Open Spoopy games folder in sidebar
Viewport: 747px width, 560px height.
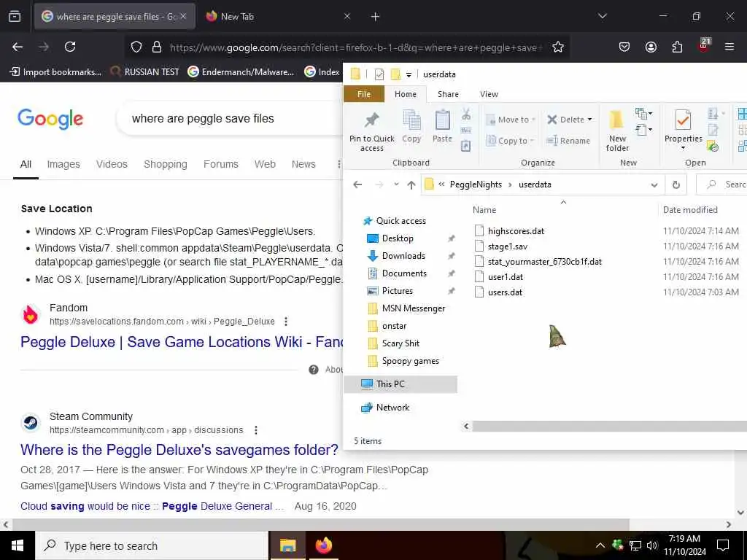[x=410, y=361]
